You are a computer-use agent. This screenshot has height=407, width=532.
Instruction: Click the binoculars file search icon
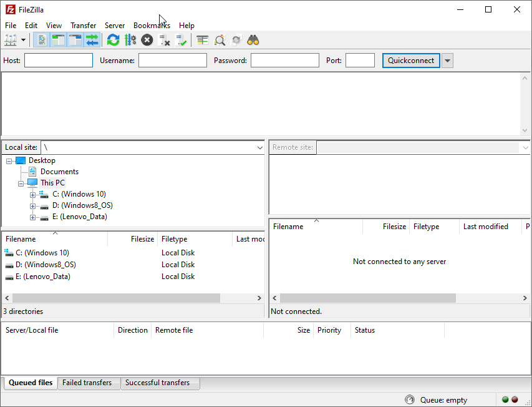click(253, 41)
